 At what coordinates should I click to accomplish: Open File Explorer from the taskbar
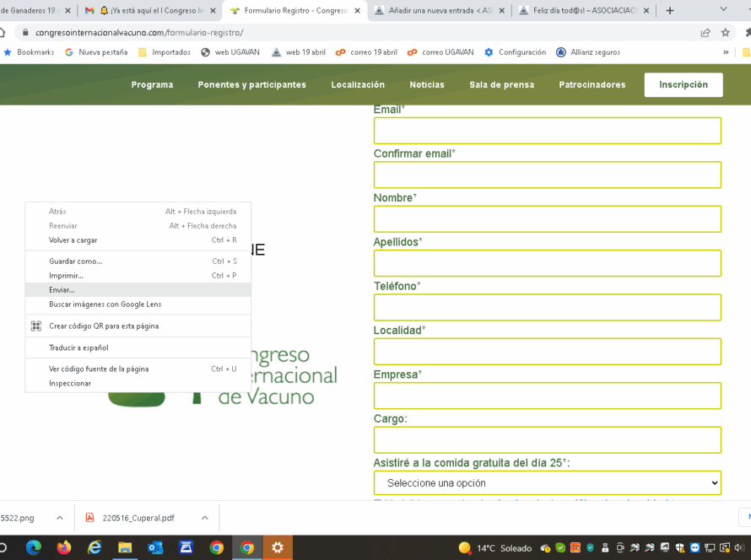pyautogui.click(x=125, y=547)
